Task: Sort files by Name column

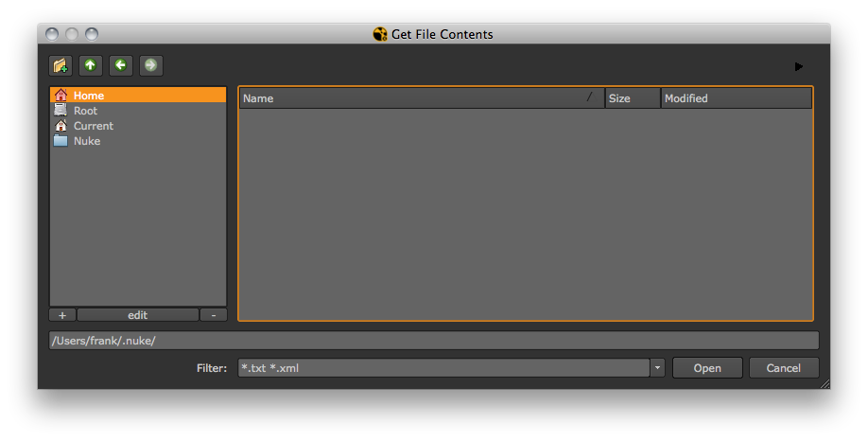Action: click(x=416, y=98)
